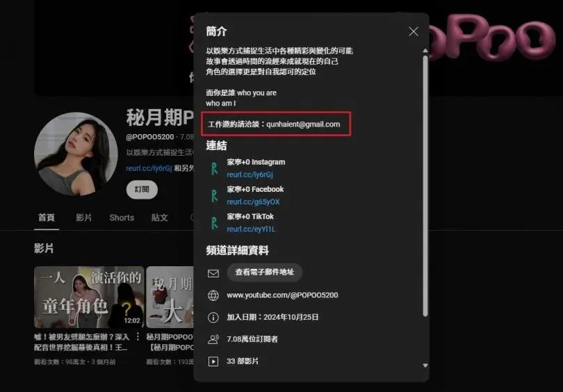
Task: Open the three-dot menu of 噓！被男友劈腿 video
Action: [x=138, y=336]
